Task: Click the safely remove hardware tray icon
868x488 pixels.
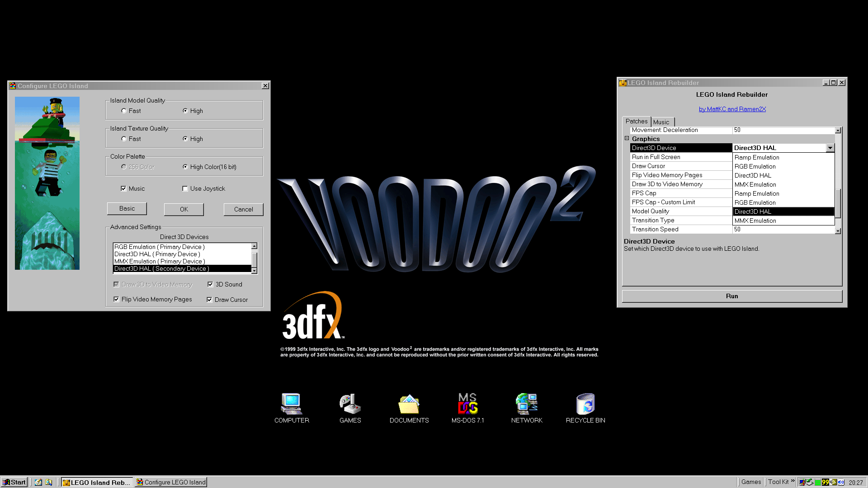Action: point(810,482)
